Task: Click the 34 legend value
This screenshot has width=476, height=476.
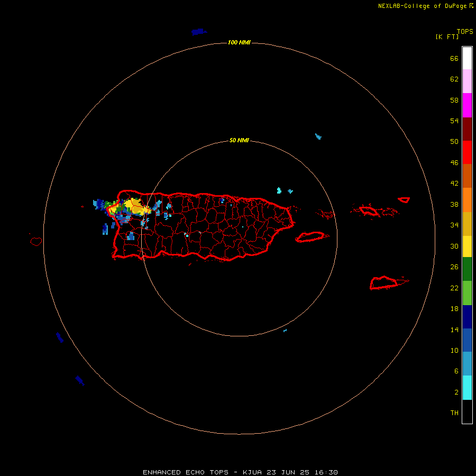Action: [x=454, y=225]
